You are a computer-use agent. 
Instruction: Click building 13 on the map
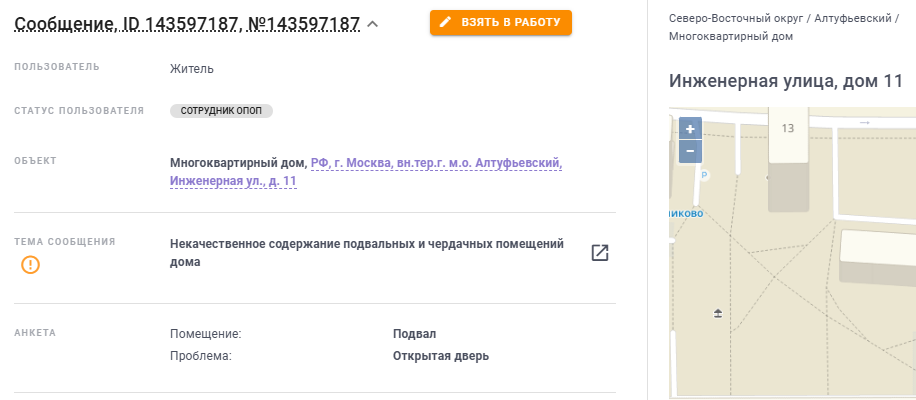coord(787,140)
